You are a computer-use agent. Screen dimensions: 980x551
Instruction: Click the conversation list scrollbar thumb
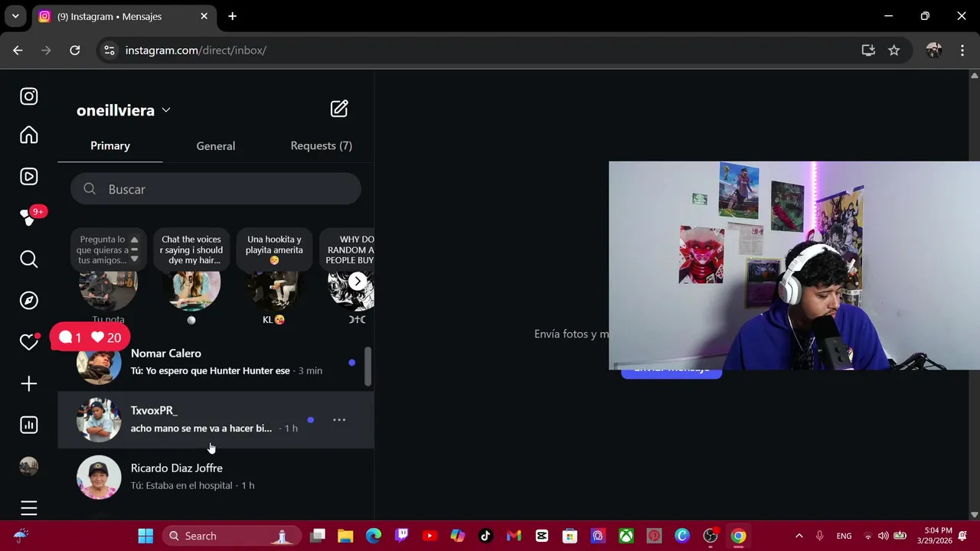[x=367, y=367]
